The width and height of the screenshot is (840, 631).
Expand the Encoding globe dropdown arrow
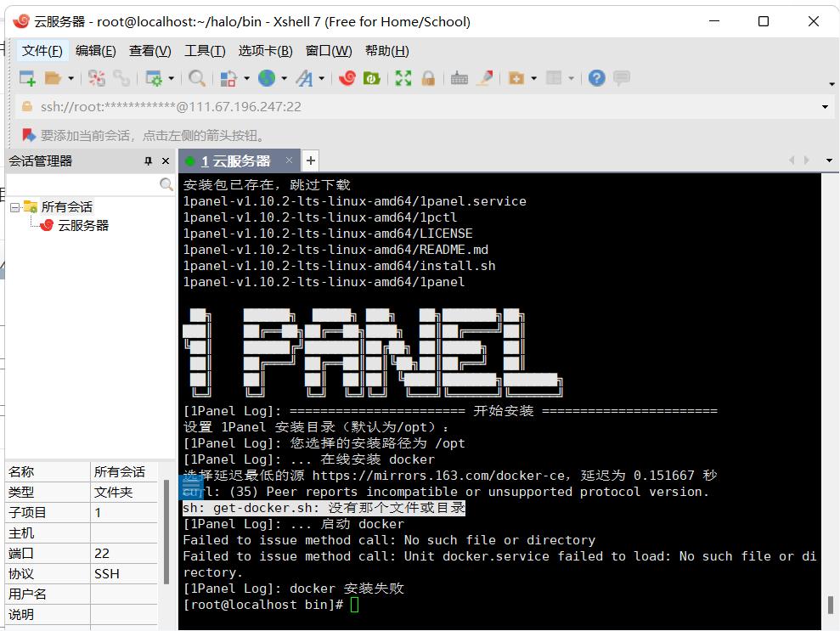tap(284, 78)
